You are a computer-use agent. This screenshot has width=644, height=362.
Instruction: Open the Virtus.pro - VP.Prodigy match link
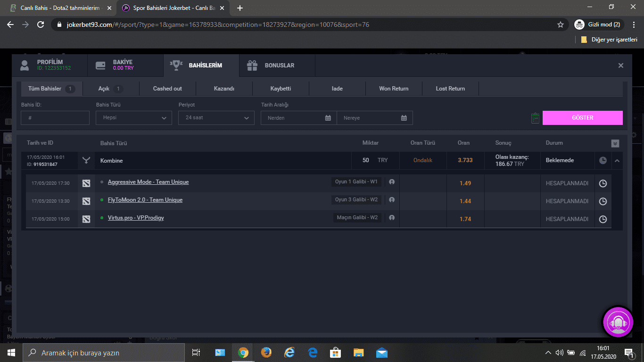coord(136,218)
